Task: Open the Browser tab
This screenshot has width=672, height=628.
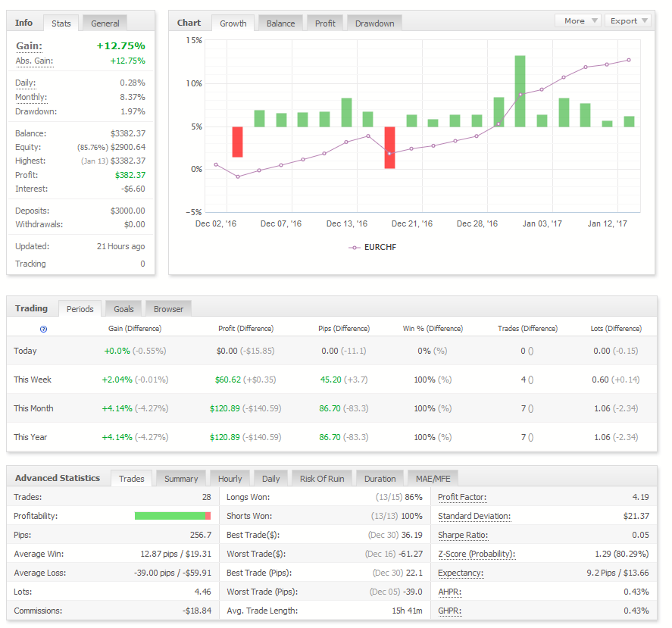Action: [x=168, y=308]
